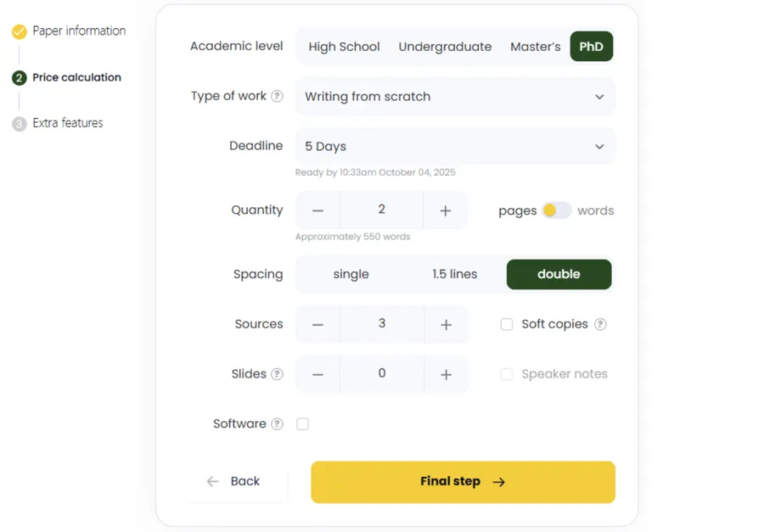Click the Final step button
The width and height of the screenshot is (764, 532).
[463, 481]
